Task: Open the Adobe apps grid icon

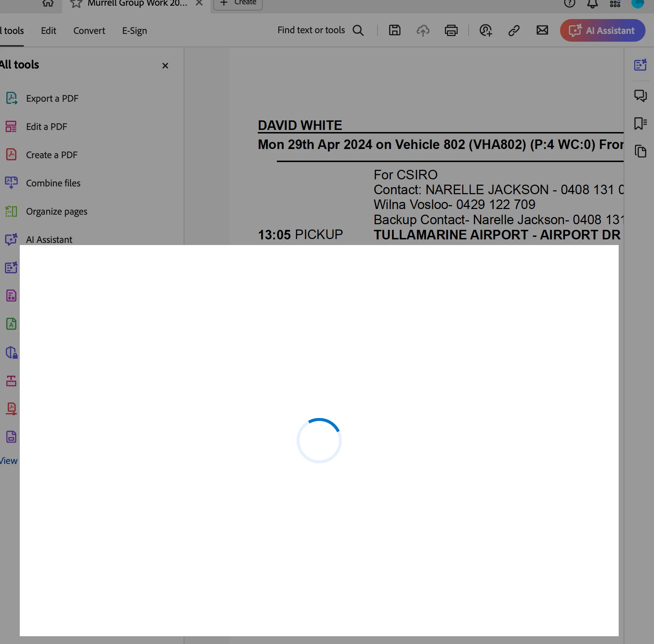Action: pos(615,4)
